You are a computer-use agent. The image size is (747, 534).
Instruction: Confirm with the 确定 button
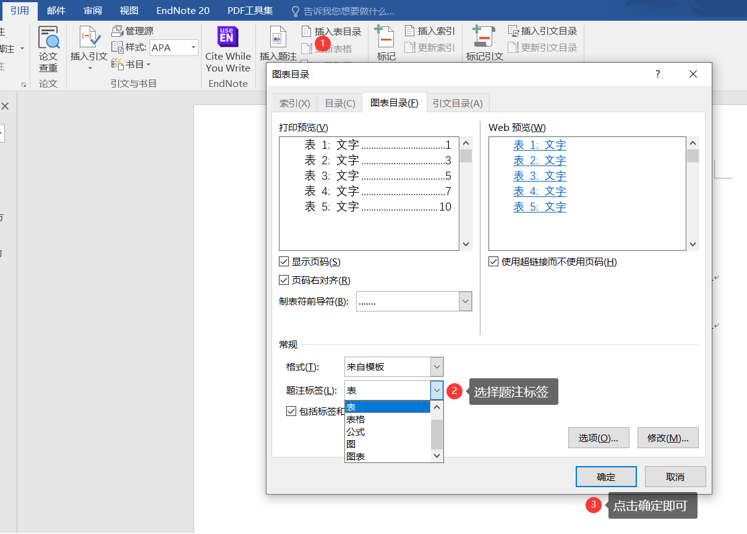point(606,476)
